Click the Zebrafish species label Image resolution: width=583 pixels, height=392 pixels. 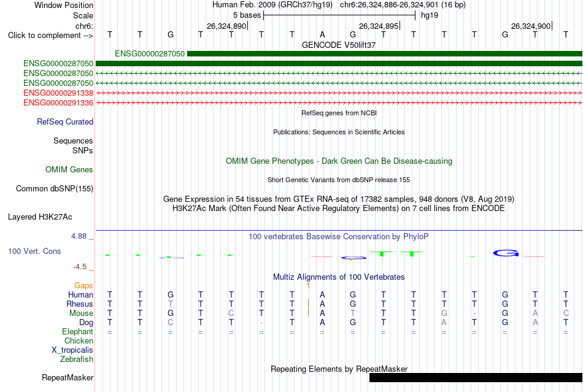[77, 359]
